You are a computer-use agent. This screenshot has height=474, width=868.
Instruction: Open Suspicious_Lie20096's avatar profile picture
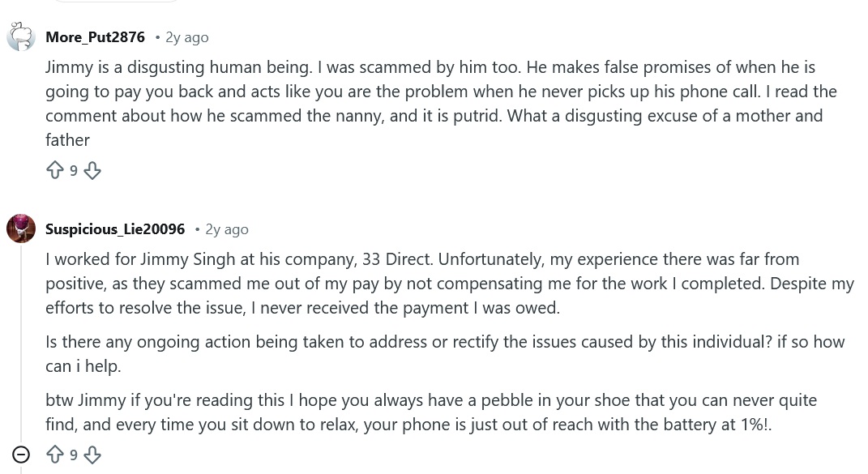21,228
